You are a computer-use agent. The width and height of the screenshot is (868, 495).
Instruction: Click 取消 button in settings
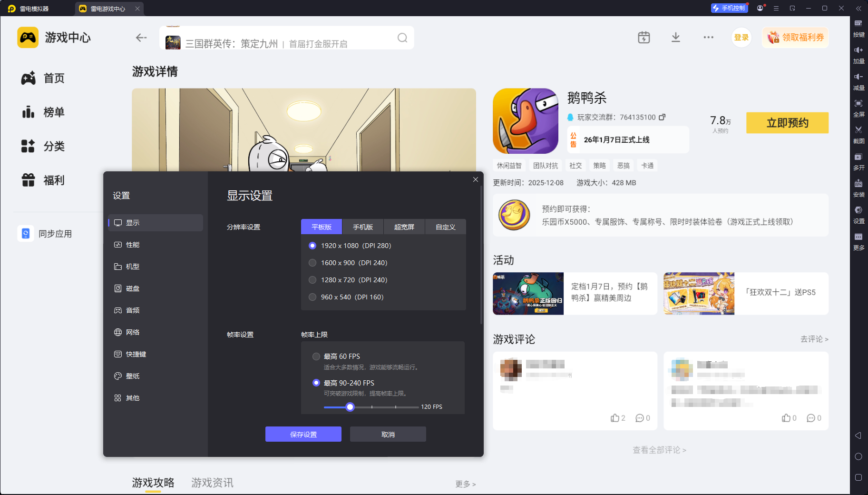tap(388, 434)
